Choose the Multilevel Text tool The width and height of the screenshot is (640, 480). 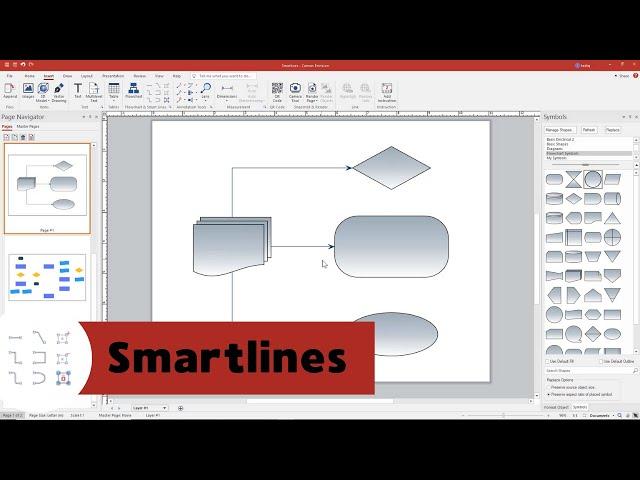tap(94, 92)
